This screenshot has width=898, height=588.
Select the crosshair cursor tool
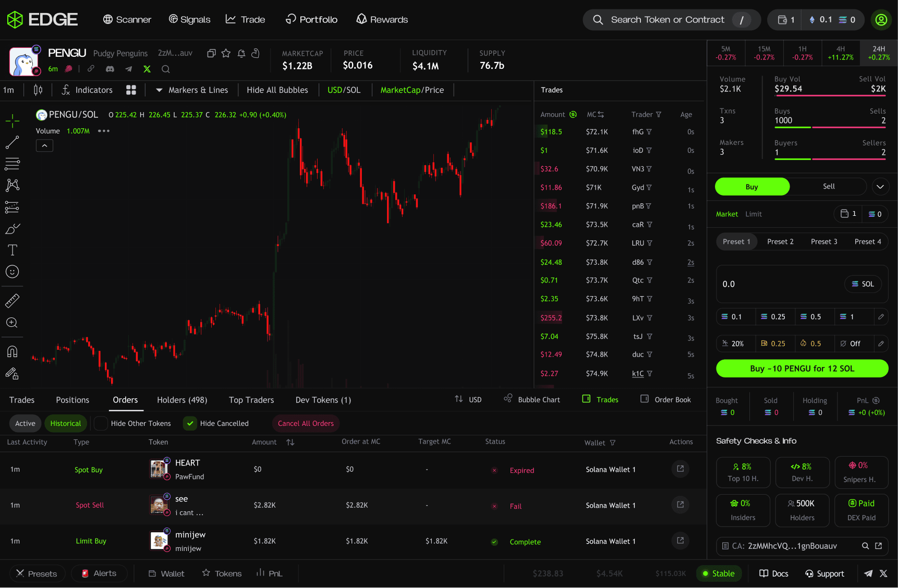click(x=13, y=121)
